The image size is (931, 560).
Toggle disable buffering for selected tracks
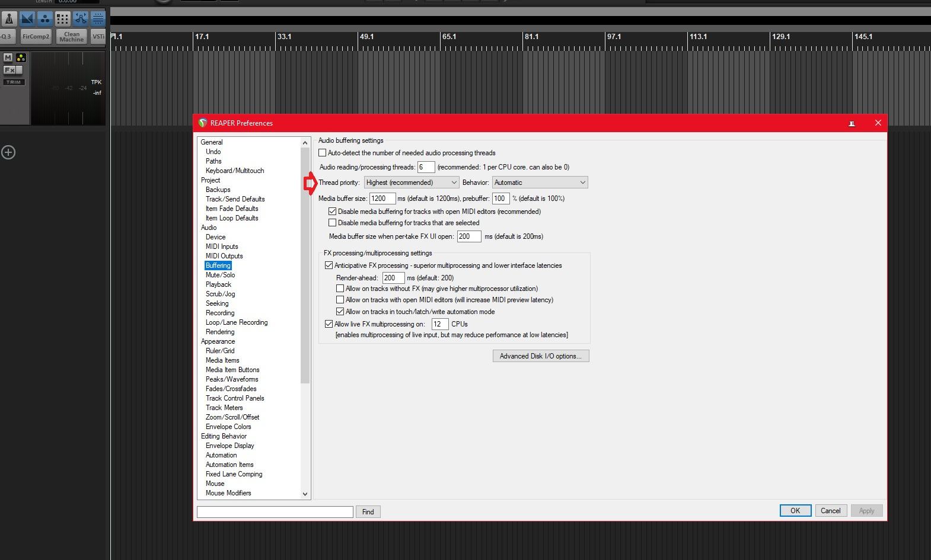tap(333, 223)
